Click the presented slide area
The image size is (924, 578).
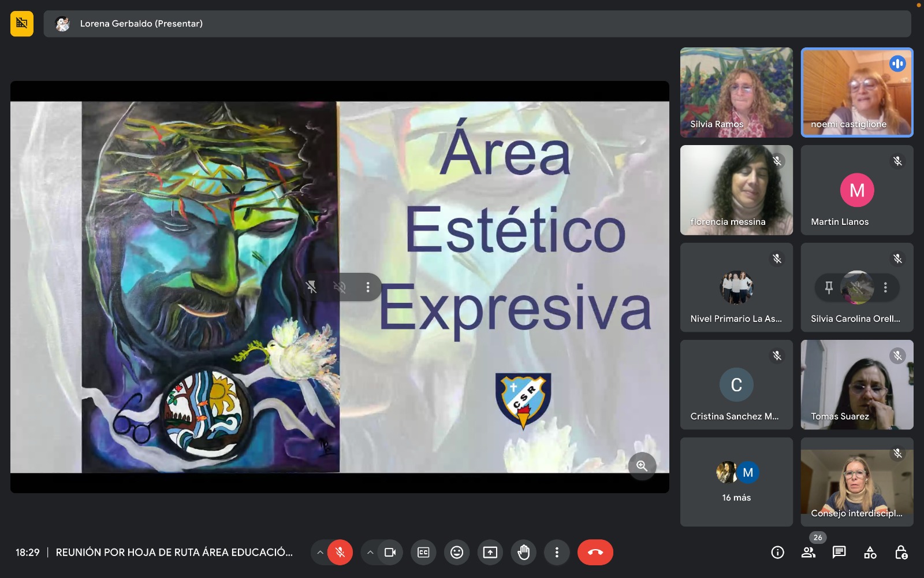(x=340, y=287)
